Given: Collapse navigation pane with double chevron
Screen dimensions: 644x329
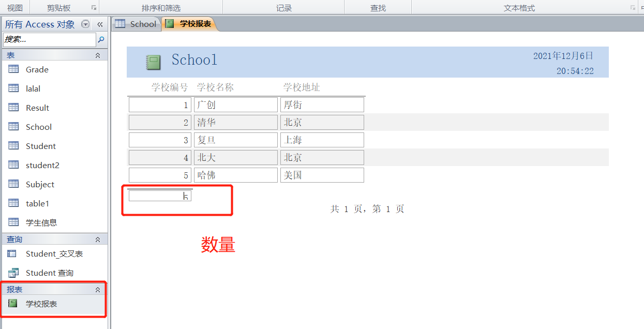Looking at the screenshot, I should pyautogui.click(x=100, y=24).
